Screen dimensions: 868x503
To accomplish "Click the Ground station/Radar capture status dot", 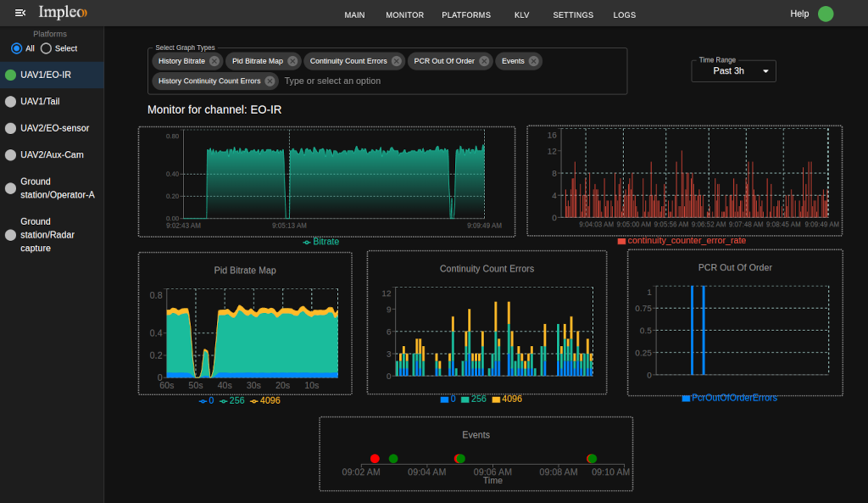I will pyautogui.click(x=10, y=235).
